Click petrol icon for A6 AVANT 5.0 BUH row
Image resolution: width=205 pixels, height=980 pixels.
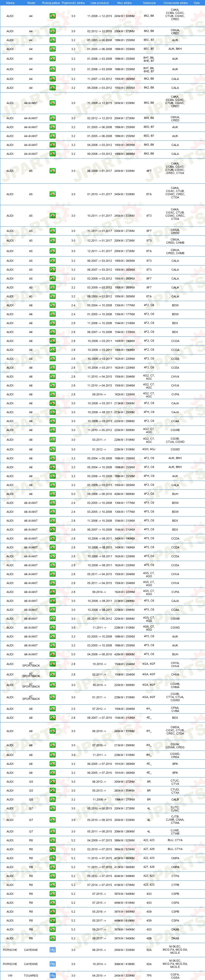click(x=52, y=654)
